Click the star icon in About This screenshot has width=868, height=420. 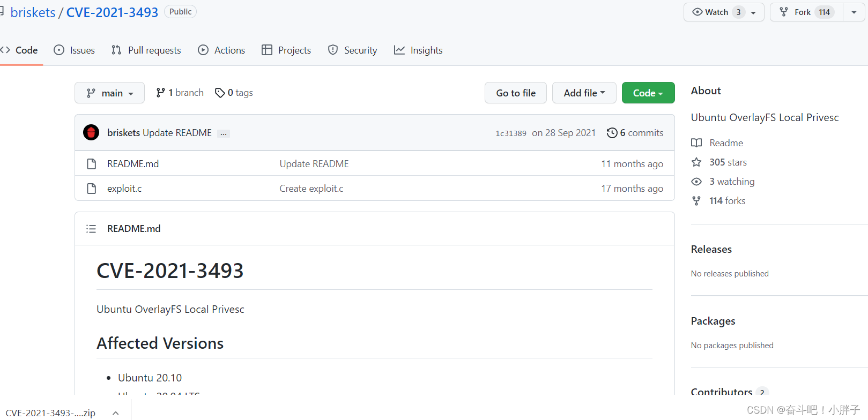(x=696, y=162)
